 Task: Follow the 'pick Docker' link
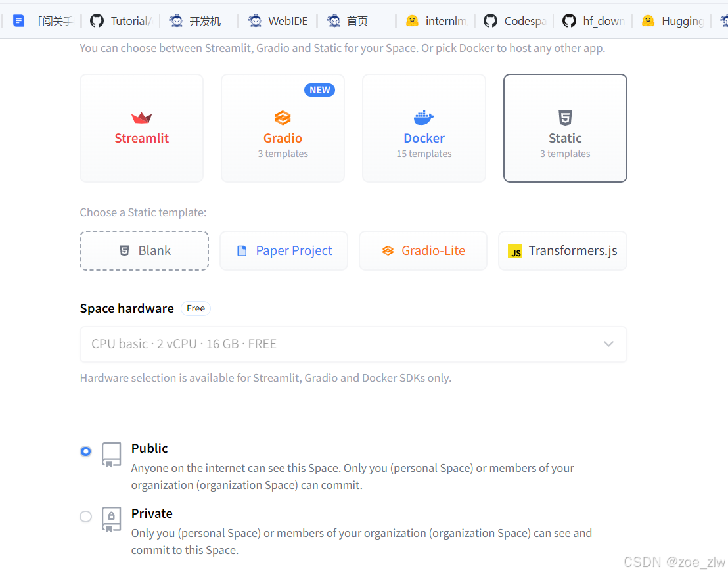coord(465,49)
